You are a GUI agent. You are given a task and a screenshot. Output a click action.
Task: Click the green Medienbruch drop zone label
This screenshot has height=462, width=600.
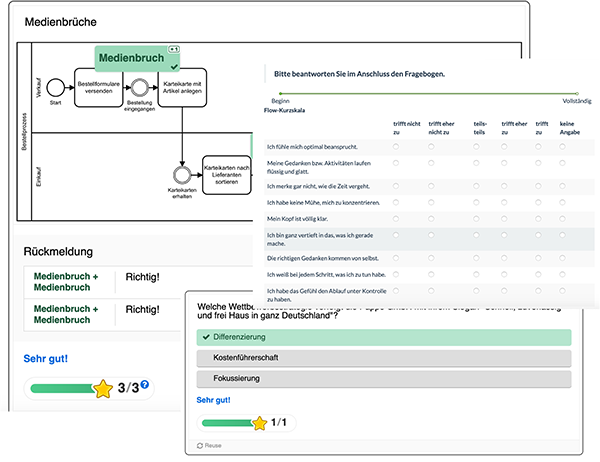click(x=137, y=59)
